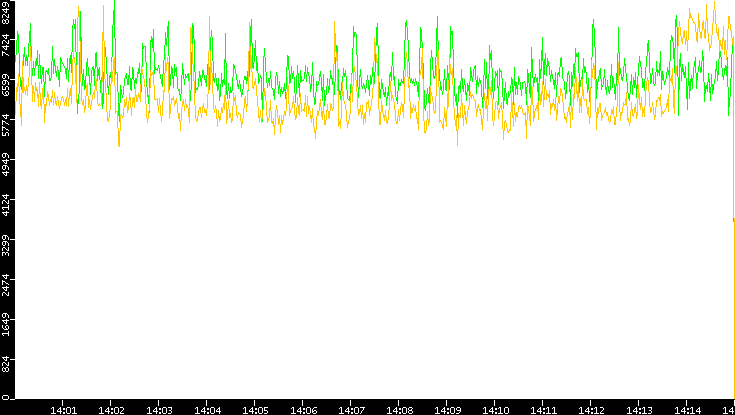Select the 1649 y-axis label
The width and height of the screenshot is (735, 415).
coord(7,327)
